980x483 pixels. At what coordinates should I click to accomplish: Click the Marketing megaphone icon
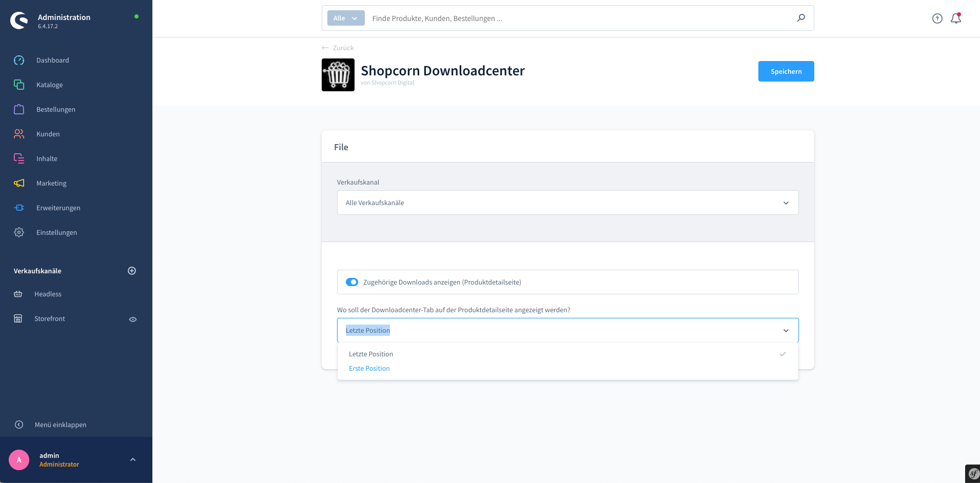19,183
